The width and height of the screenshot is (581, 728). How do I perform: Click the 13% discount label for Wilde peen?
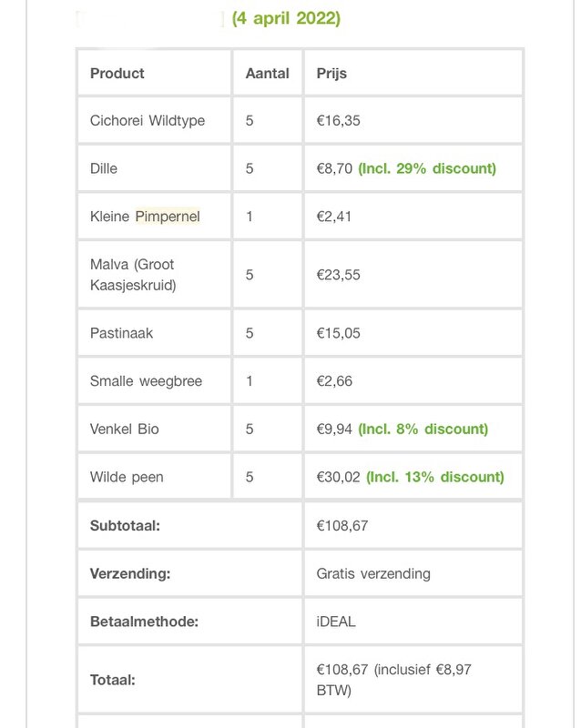click(435, 477)
